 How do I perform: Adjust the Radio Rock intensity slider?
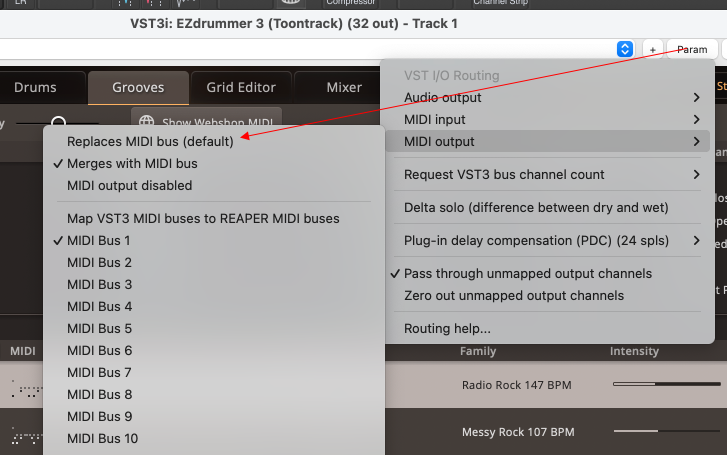(655, 384)
